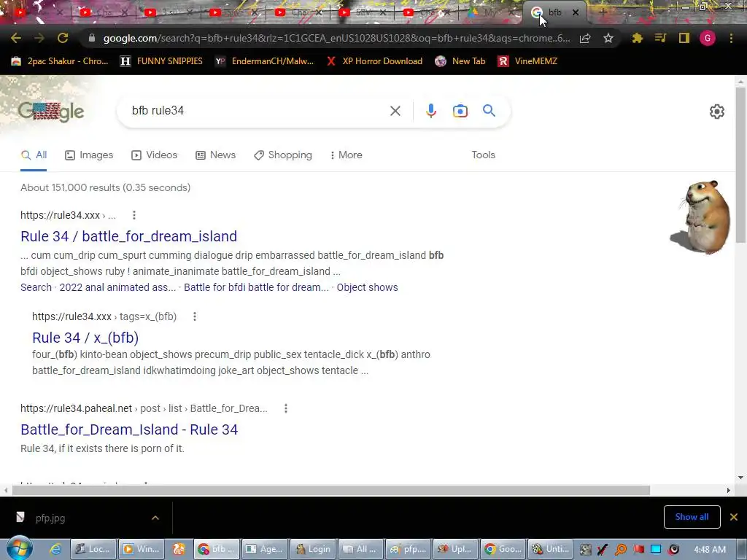The height and width of the screenshot is (560, 747).
Task: Open the pfp.jpg downloaded file
Action: click(50, 518)
